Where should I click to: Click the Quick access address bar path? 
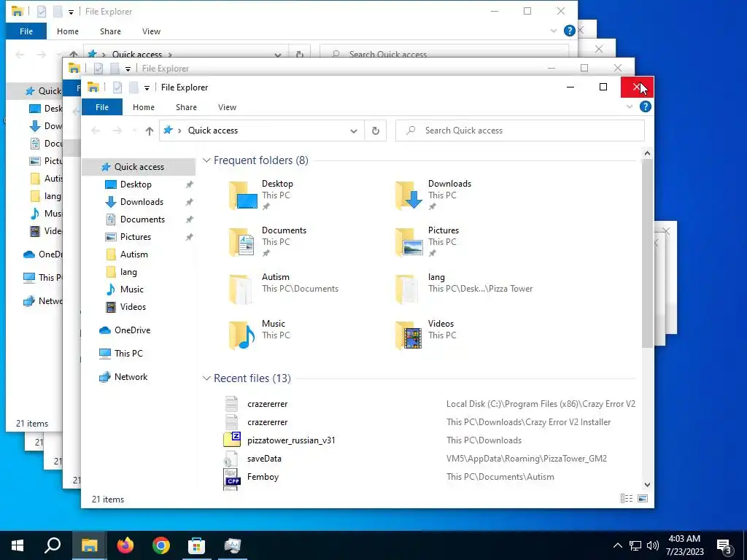[212, 131]
